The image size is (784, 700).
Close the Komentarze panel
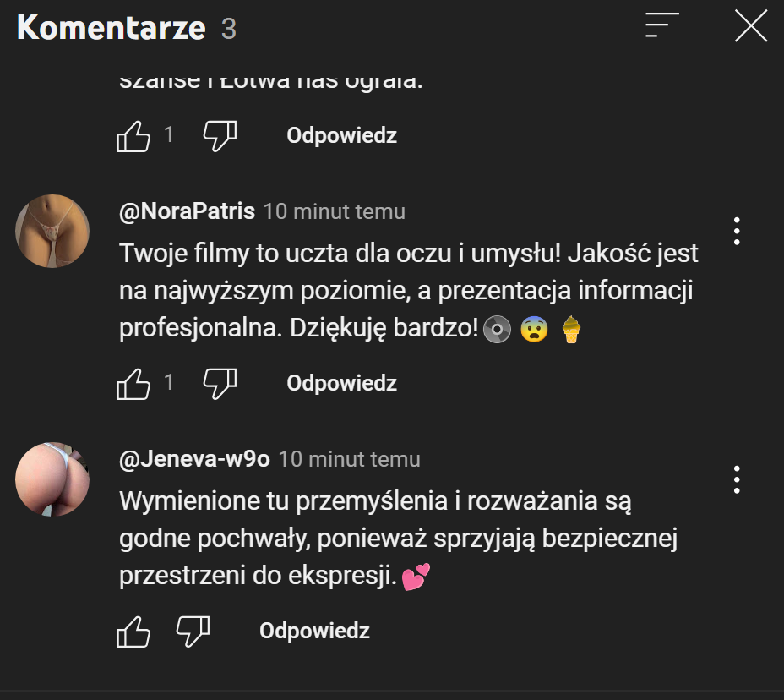pos(750,25)
